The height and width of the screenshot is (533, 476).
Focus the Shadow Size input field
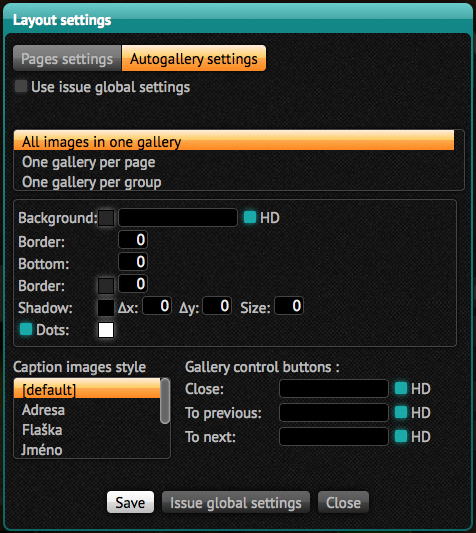(289, 306)
